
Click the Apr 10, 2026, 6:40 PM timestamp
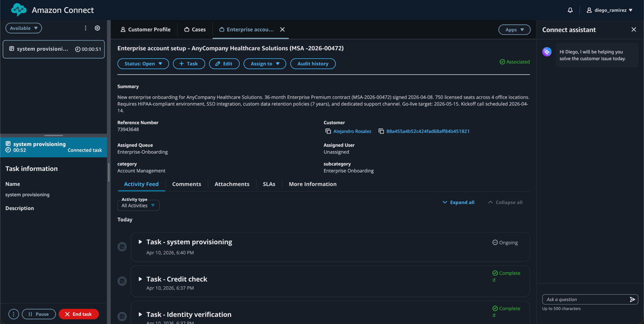coord(170,253)
